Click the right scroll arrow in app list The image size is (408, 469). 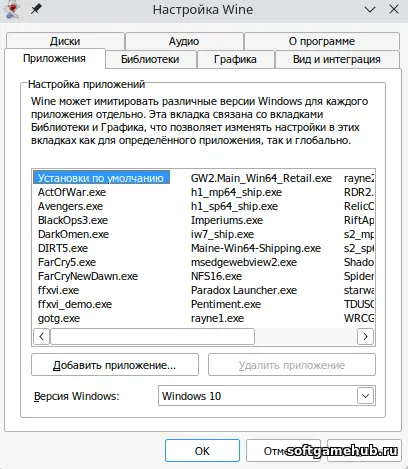[365, 336]
